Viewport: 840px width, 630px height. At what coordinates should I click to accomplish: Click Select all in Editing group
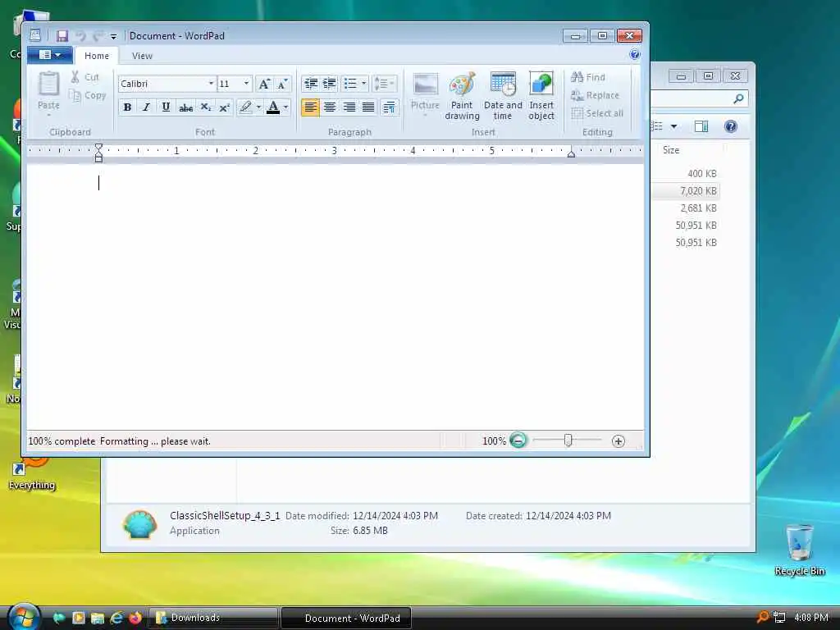[597, 113]
